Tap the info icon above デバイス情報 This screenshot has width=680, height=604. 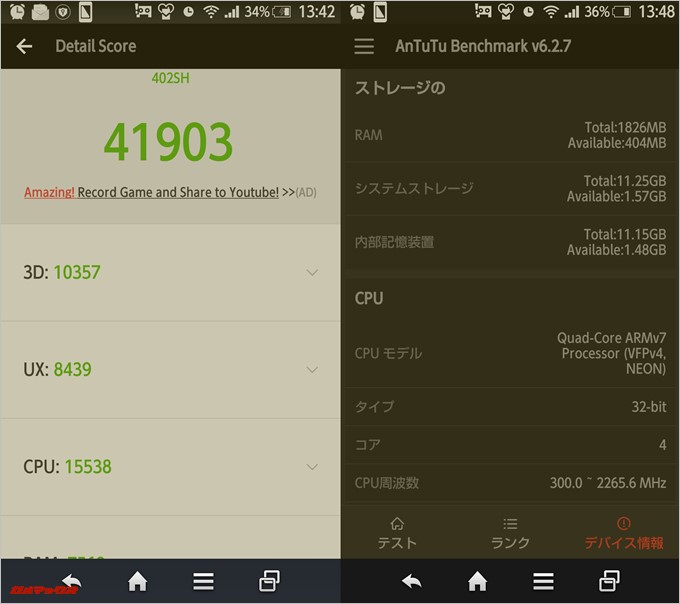click(x=624, y=523)
